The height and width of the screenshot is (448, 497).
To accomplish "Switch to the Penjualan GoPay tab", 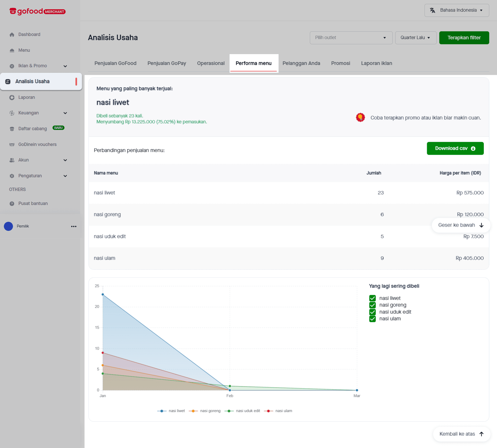I will (167, 63).
